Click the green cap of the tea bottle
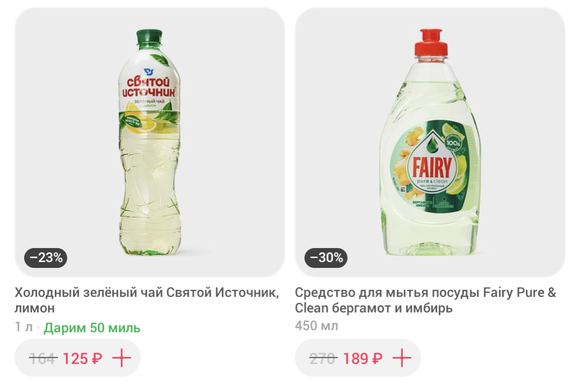This screenshot has height=392, width=580. (x=149, y=37)
